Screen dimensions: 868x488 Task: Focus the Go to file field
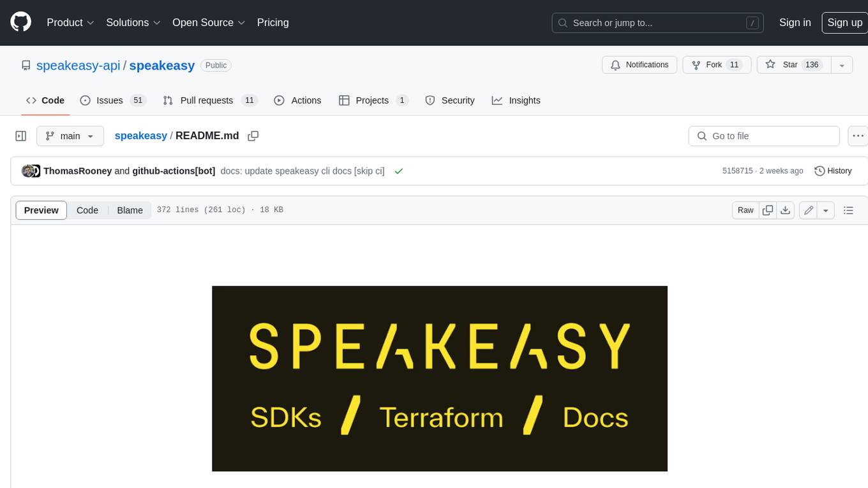pos(764,136)
